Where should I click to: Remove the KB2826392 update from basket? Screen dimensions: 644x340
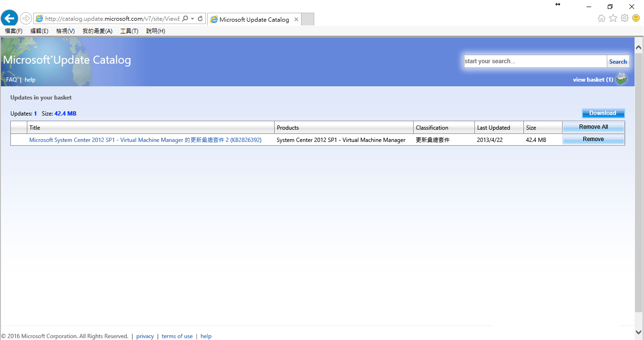coord(594,139)
